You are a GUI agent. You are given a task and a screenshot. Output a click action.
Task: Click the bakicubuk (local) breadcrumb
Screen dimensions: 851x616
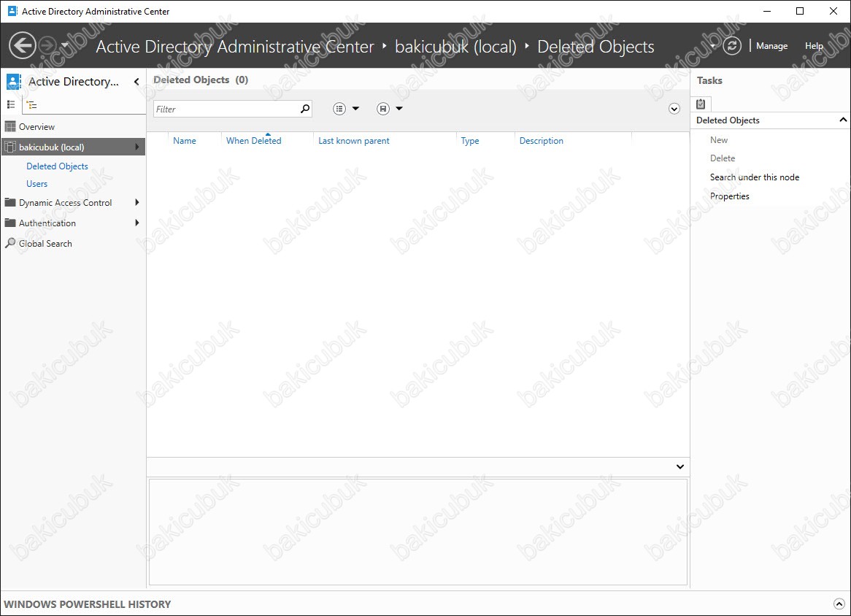coord(455,47)
